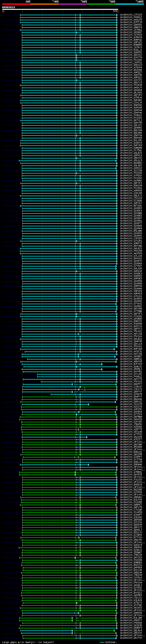Click the white query sequence bar
Image resolution: width=146 pixels, height=644 pixels.
point(60,10)
